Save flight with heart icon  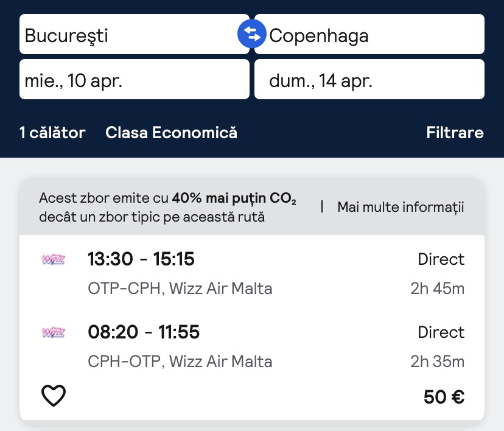point(54,396)
